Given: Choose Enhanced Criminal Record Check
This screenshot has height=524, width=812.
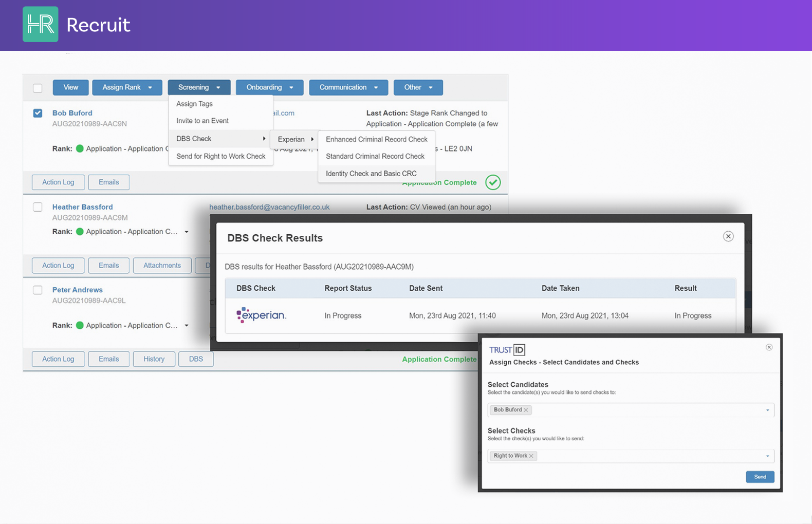Looking at the screenshot, I should 377,139.
